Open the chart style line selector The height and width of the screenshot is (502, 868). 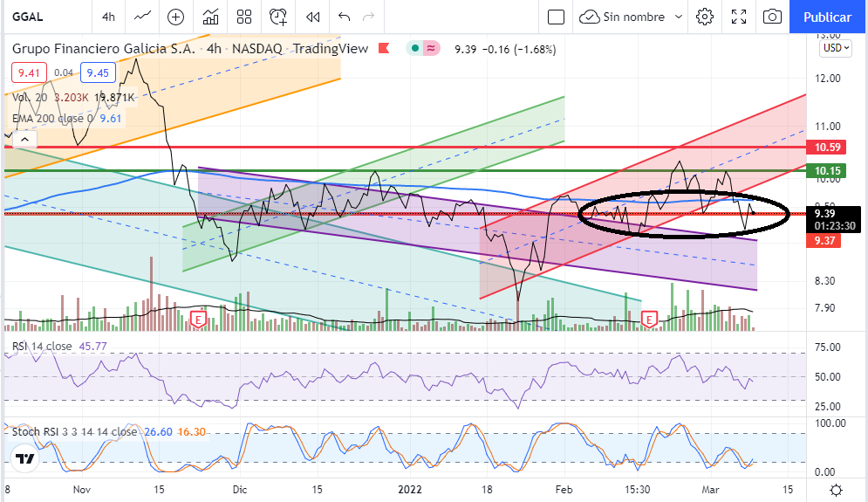tap(142, 17)
